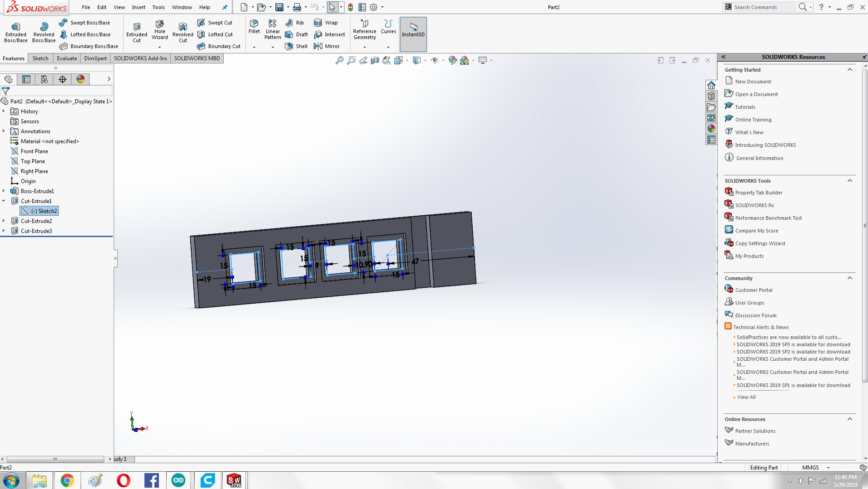Choose the Boundary Cut tool
The image size is (868, 489).
(x=219, y=46)
